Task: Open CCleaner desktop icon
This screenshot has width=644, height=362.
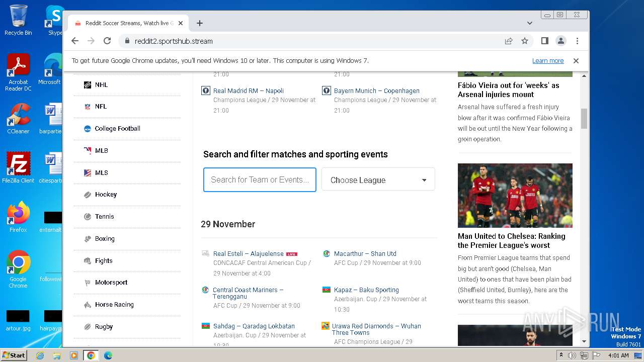Action: [18, 119]
